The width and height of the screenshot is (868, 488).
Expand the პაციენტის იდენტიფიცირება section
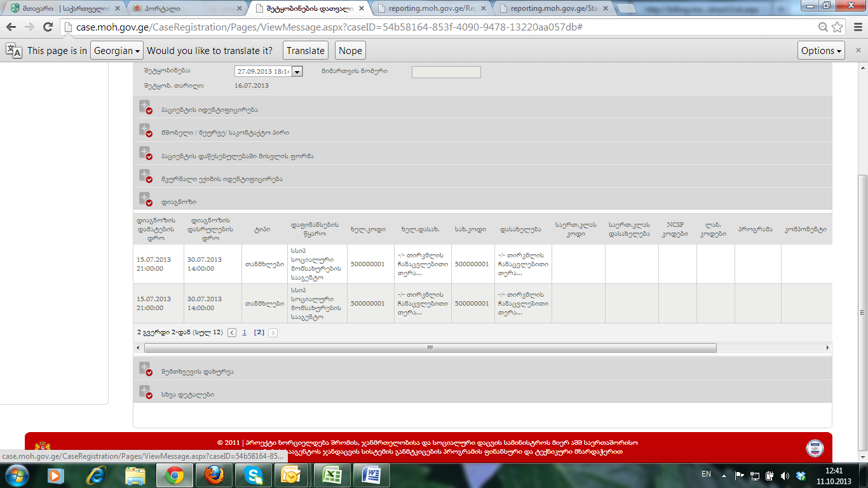(146, 109)
